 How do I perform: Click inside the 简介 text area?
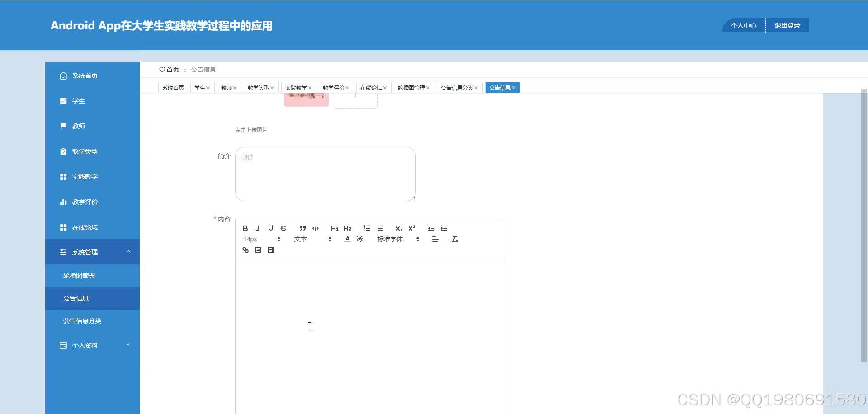click(325, 174)
